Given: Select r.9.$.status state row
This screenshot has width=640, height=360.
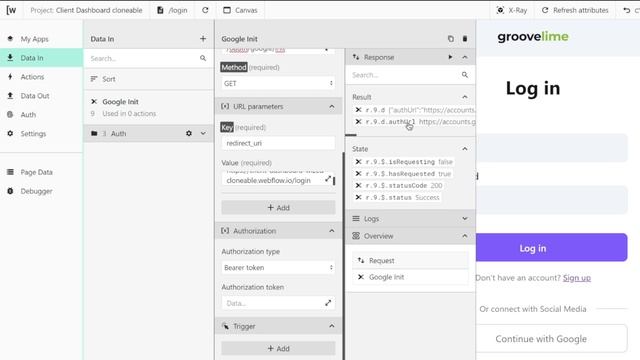Looking at the screenshot, I should [397, 197].
